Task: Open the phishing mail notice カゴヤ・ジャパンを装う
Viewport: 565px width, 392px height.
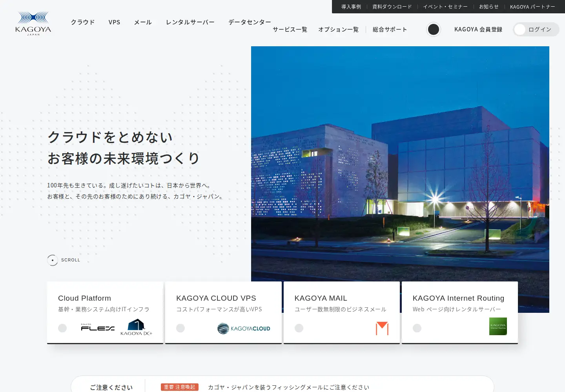Action: pyautogui.click(x=289, y=387)
